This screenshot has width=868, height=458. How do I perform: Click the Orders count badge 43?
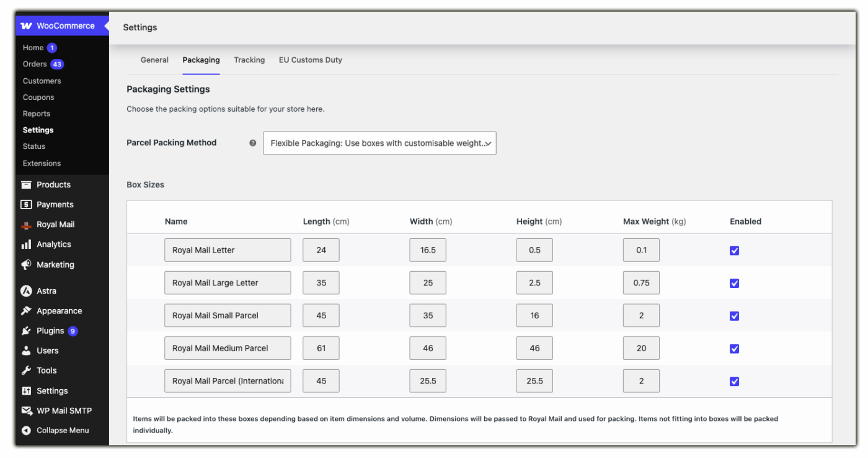[57, 65]
